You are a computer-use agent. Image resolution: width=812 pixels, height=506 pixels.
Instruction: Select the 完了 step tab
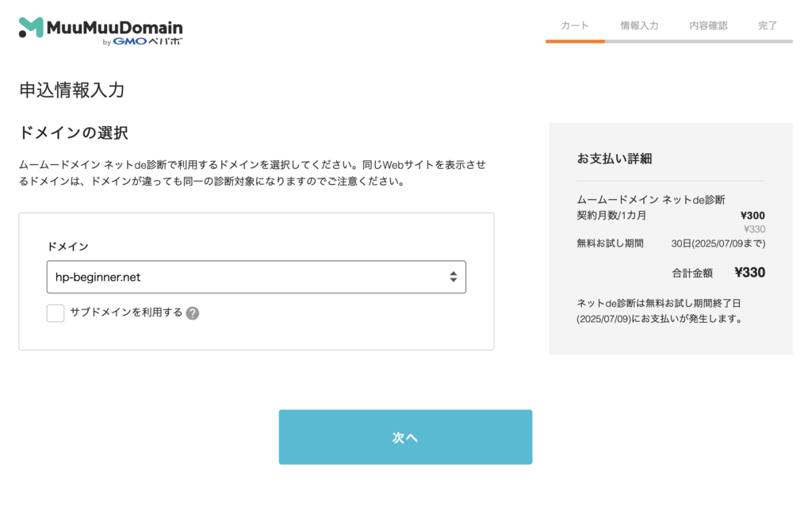[x=768, y=25]
